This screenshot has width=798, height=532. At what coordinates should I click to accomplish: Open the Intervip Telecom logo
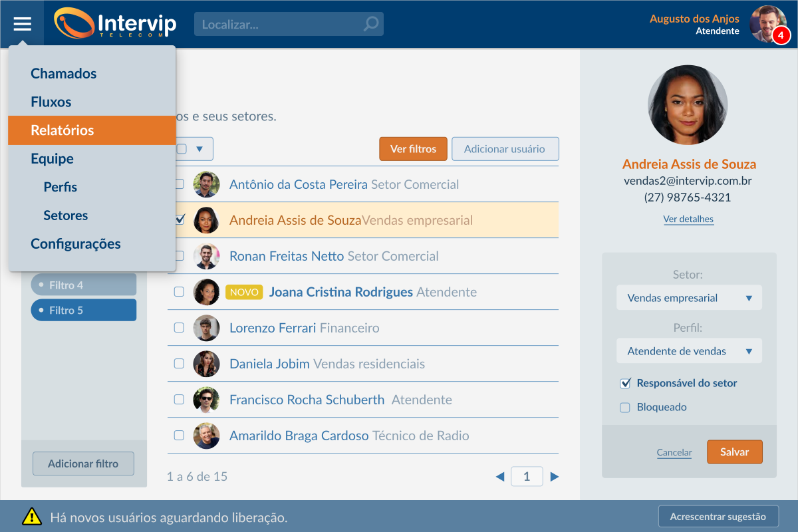pos(115,24)
